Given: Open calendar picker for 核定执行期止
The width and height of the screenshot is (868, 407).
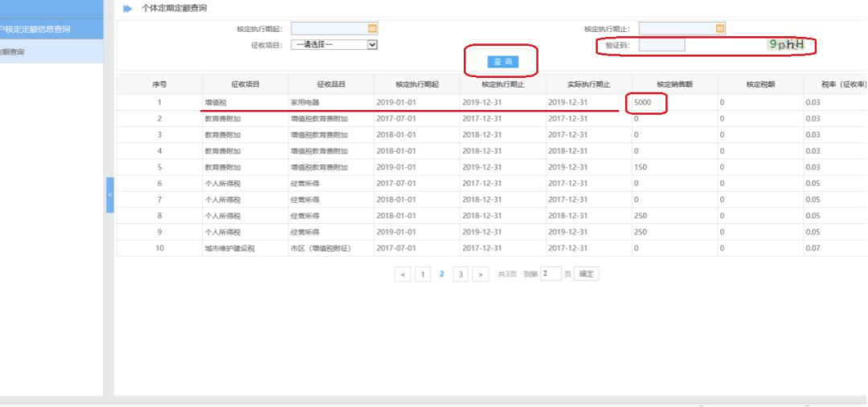Looking at the screenshot, I should point(720,29).
